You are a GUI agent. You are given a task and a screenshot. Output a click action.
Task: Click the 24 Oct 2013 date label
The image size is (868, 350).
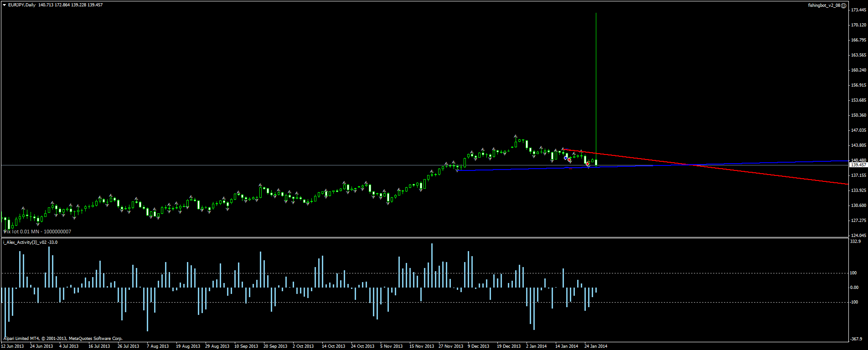pos(362,346)
